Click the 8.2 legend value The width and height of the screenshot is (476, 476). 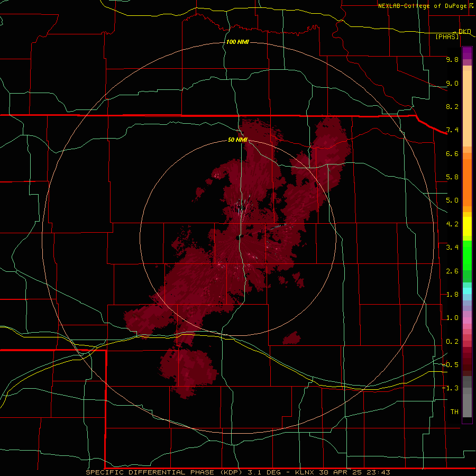(452, 106)
